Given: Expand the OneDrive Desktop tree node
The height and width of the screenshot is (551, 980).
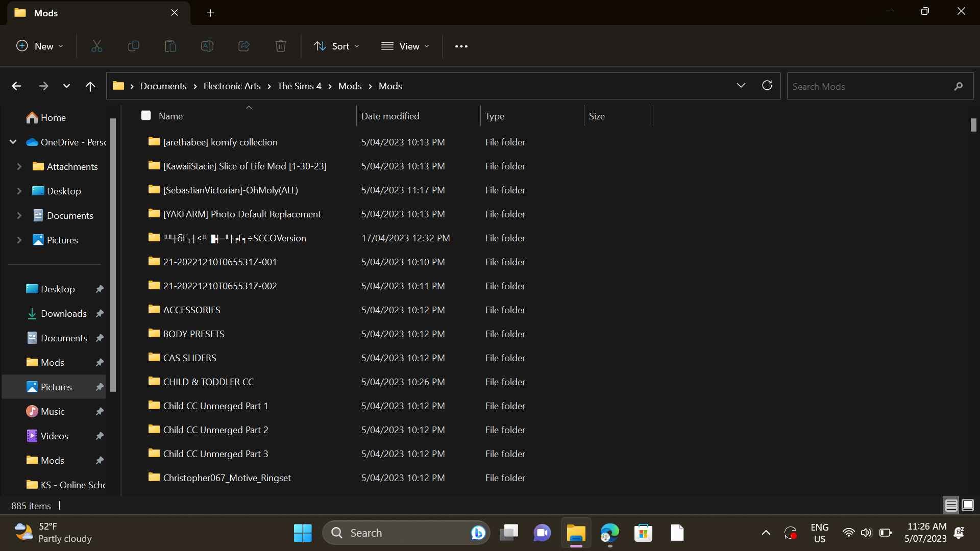Looking at the screenshot, I should [x=19, y=191].
